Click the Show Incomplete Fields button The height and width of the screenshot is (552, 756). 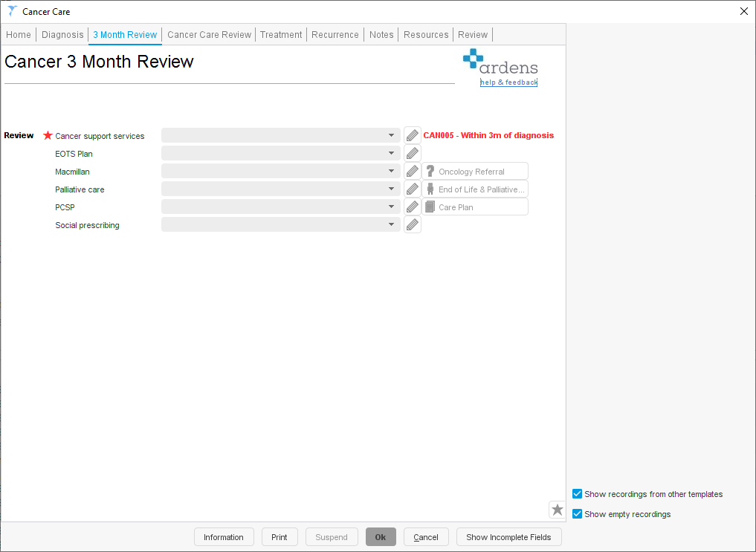point(508,536)
